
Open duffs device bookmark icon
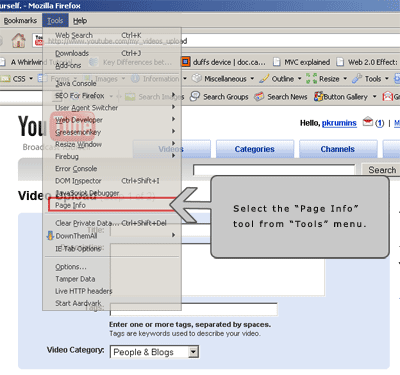tap(186, 62)
